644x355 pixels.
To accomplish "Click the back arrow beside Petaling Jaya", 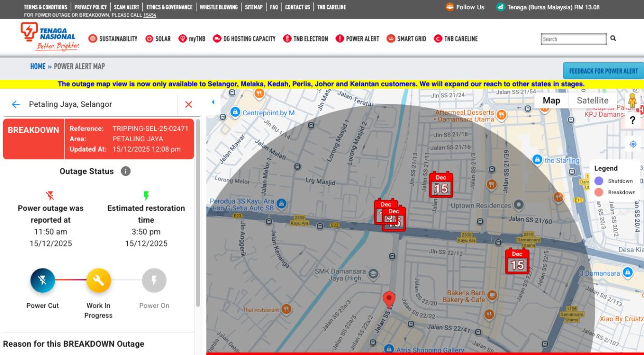I will [15, 104].
